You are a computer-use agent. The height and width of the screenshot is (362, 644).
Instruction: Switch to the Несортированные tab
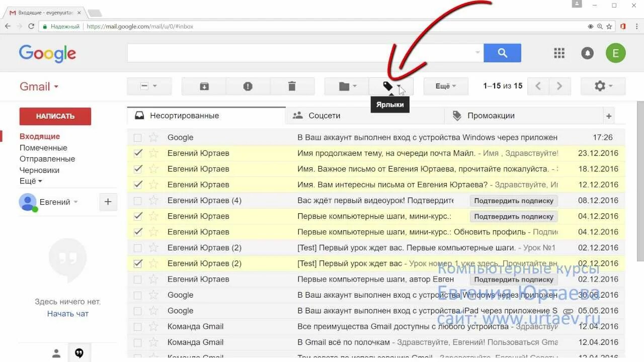coord(206,116)
